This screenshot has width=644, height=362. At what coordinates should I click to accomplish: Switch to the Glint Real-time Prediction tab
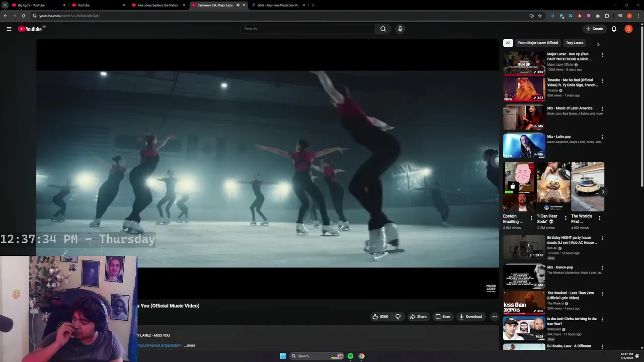click(x=278, y=5)
